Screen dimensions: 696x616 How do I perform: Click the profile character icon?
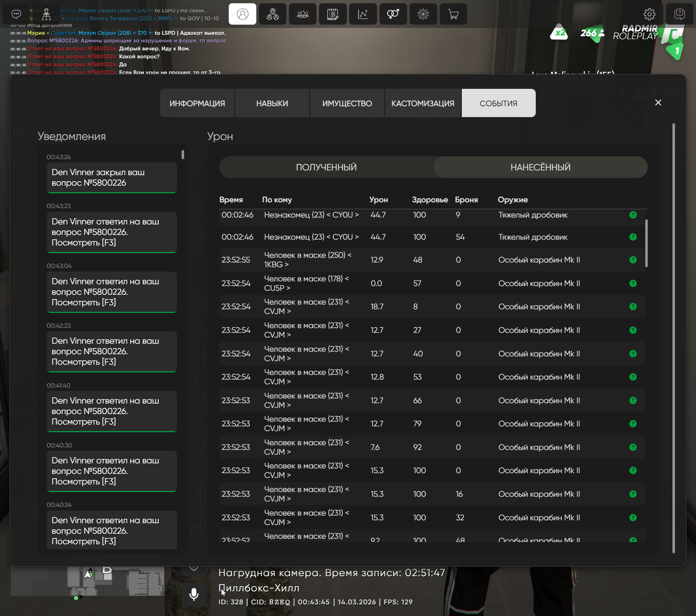click(x=243, y=14)
